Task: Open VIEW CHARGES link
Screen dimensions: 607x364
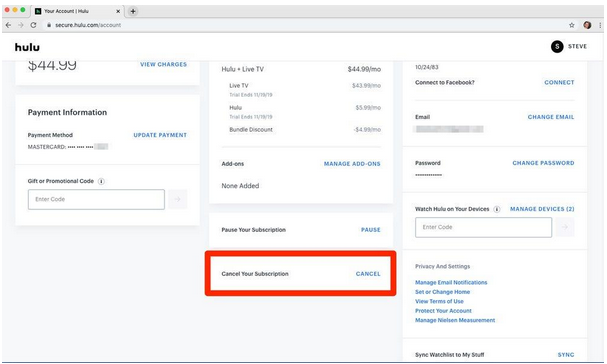Action: tap(163, 64)
